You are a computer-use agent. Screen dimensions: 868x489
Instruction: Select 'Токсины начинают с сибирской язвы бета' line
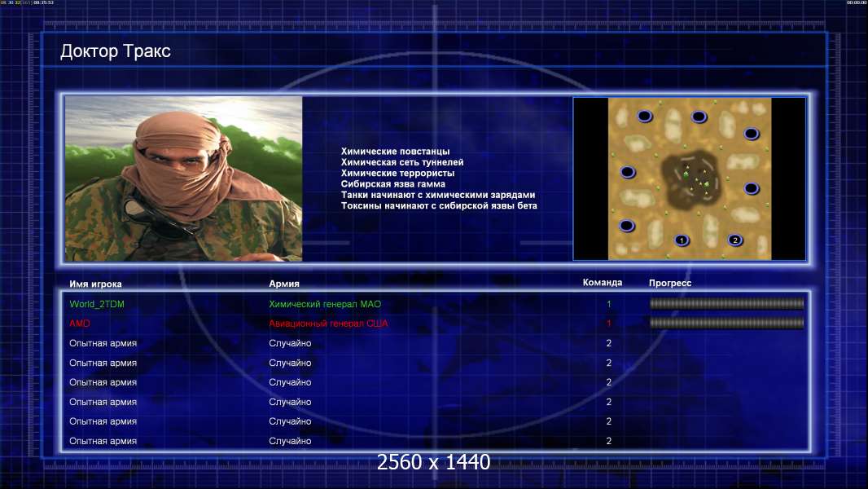click(x=439, y=205)
